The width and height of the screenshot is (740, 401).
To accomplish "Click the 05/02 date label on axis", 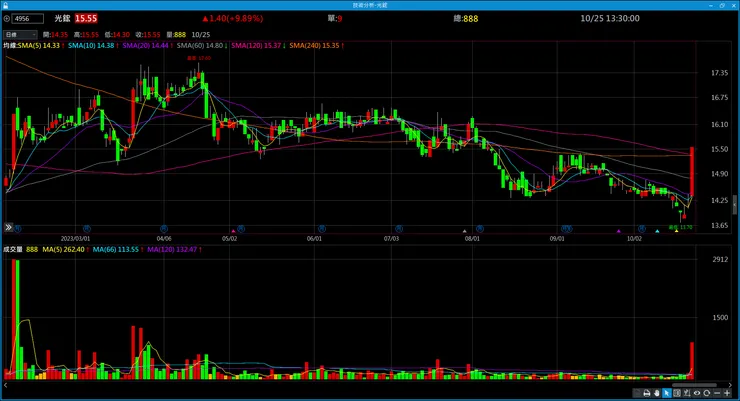I will (229, 239).
